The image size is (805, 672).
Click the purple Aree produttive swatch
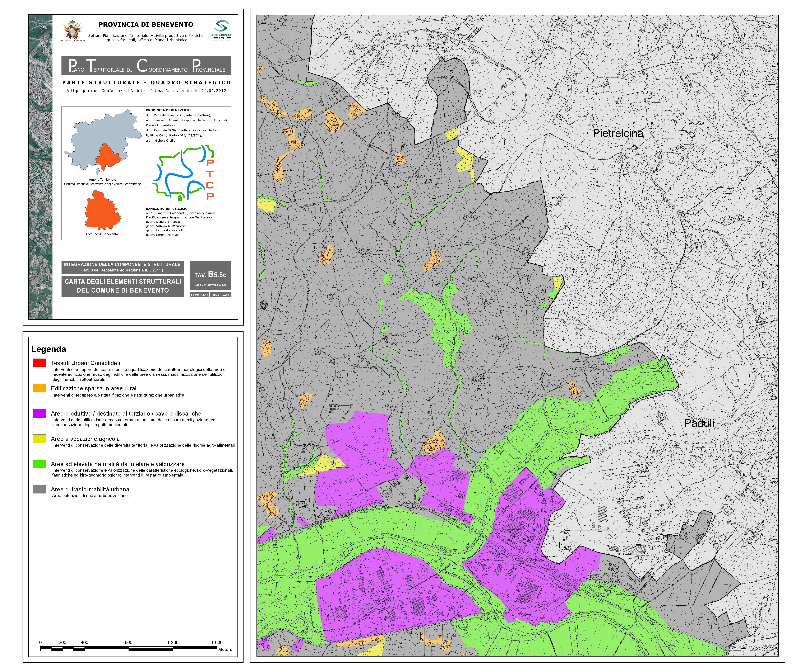40,413
